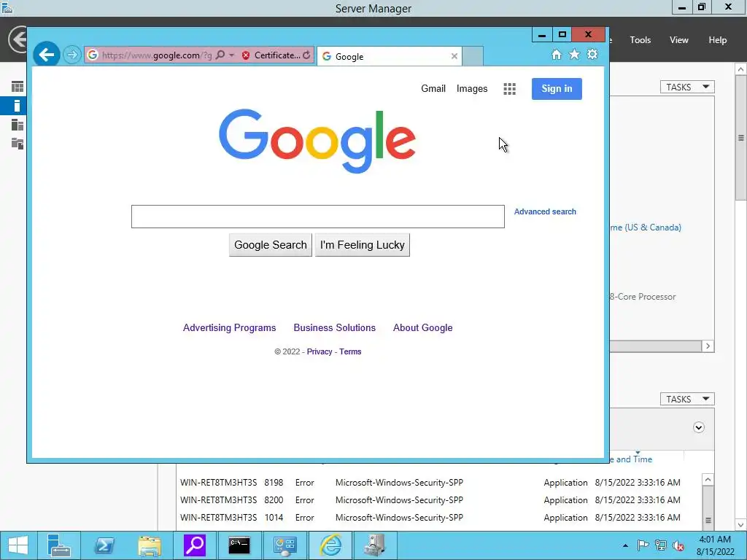Viewport: 747px width, 560px height.
Task: Open Favorites star icon
Action: point(575,54)
